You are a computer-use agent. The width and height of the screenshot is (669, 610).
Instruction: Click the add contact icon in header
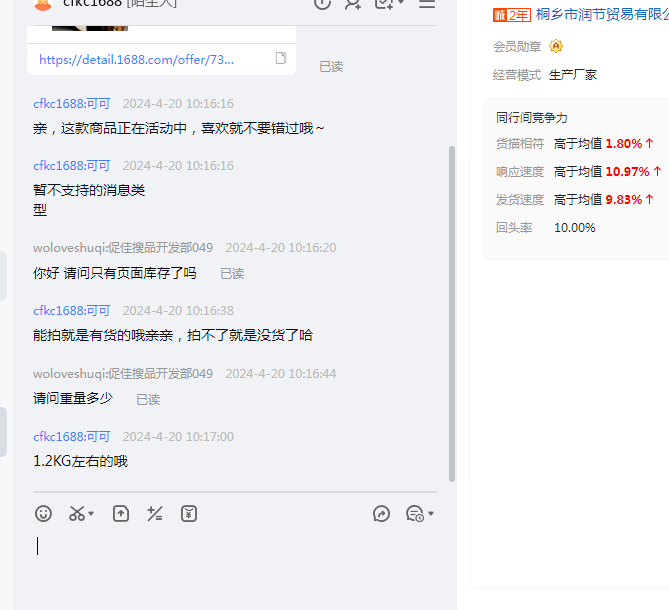[x=352, y=3]
